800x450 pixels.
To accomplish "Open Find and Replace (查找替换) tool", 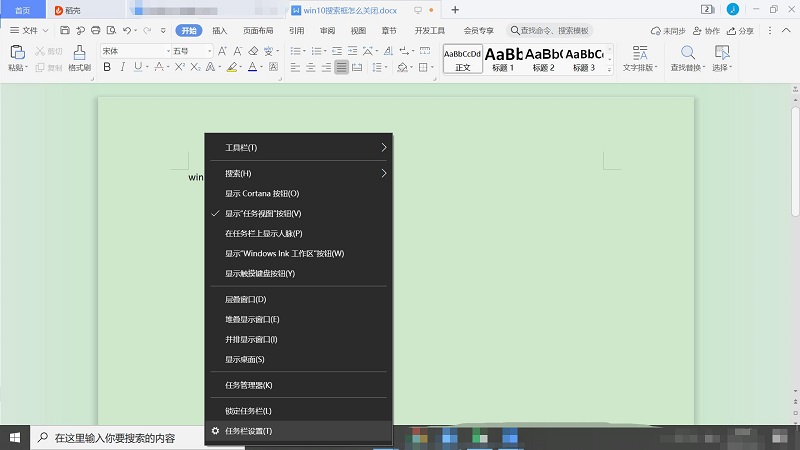I will tap(687, 58).
